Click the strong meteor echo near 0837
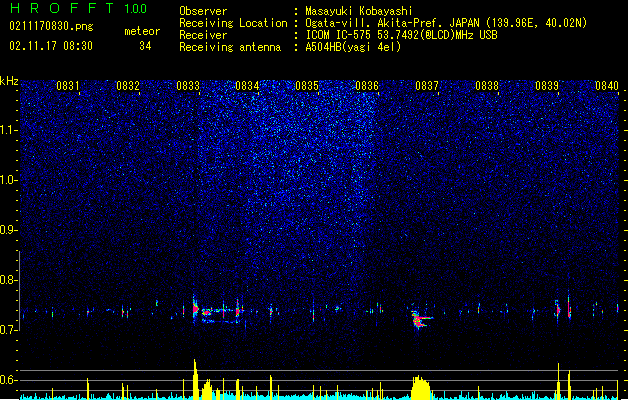 [420, 320]
